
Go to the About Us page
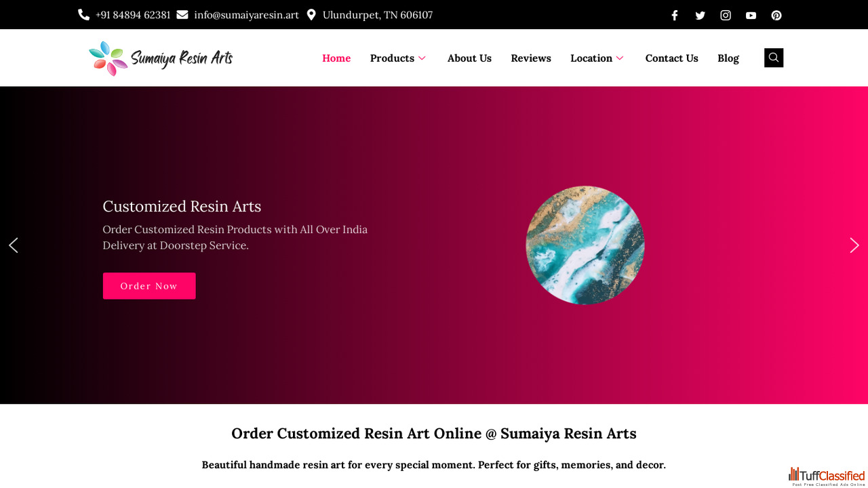pyautogui.click(x=469, y=58)
